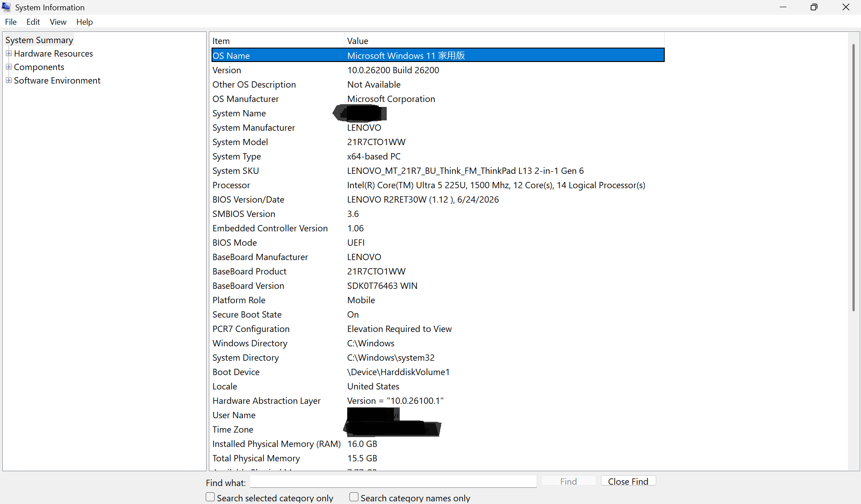Click the processor value Intel Core Ultra 5 225U
The height and width of the screenshot is (504, 861).
click(496, 185)
